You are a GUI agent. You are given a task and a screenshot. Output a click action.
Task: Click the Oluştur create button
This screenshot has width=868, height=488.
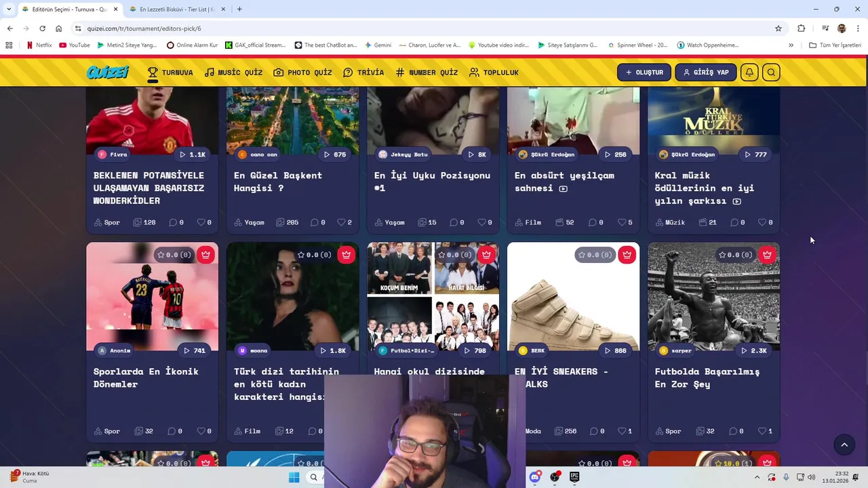(x=644, y=73)
